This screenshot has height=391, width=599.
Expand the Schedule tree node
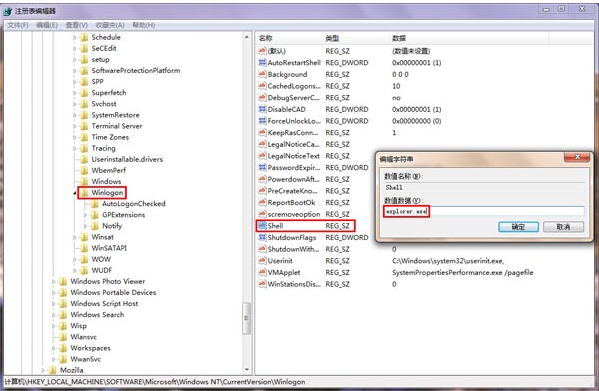(75, 37)
